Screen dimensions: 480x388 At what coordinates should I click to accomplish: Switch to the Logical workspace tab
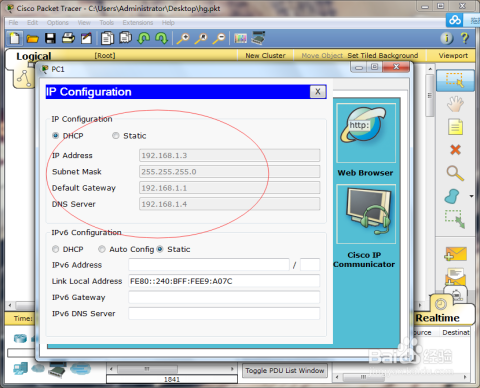pos(34,56)
